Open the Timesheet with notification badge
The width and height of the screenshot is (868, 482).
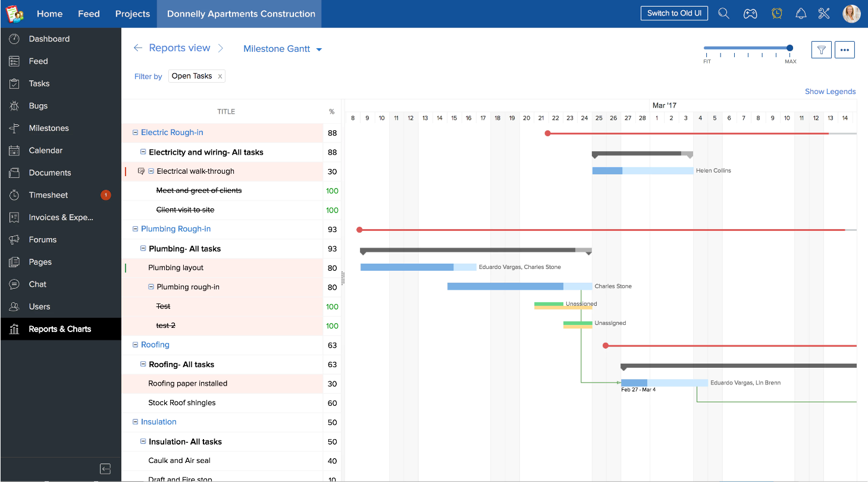click(48, 195)
